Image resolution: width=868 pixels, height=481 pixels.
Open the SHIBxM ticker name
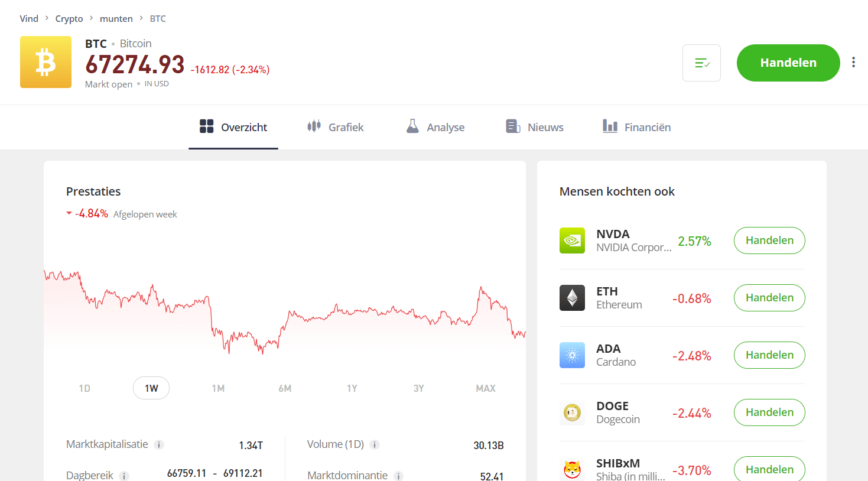tap(618, 463)
